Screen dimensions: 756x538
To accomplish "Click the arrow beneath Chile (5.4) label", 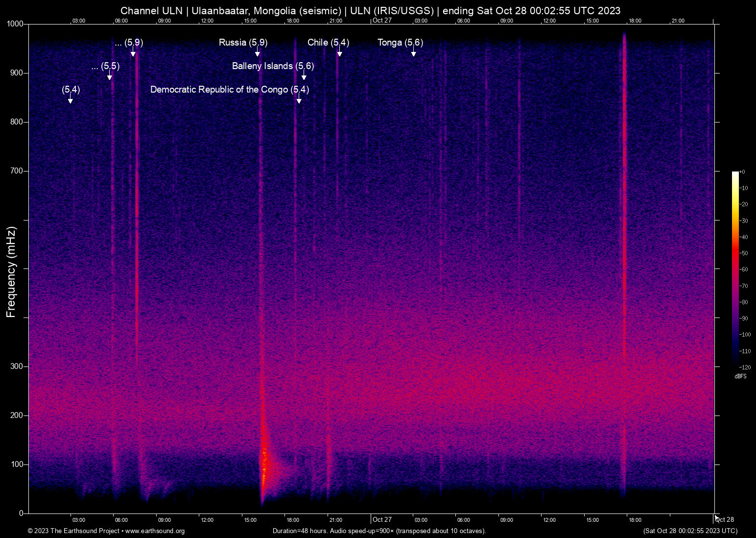I will tap(339, 53).
